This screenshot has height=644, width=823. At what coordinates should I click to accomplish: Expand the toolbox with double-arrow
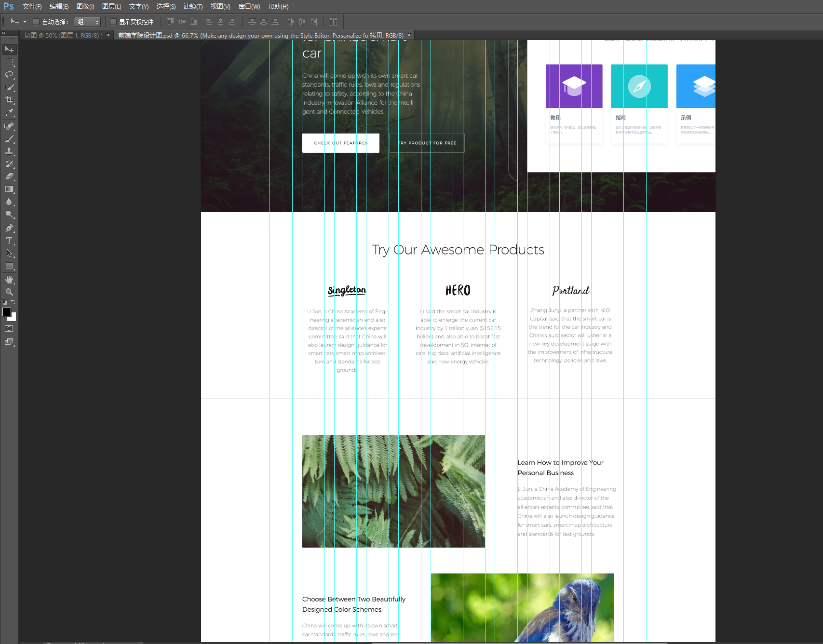(x=4, y=33)
